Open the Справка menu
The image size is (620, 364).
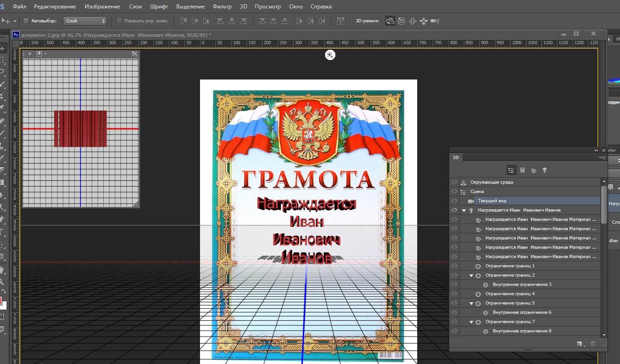point(320,7)
